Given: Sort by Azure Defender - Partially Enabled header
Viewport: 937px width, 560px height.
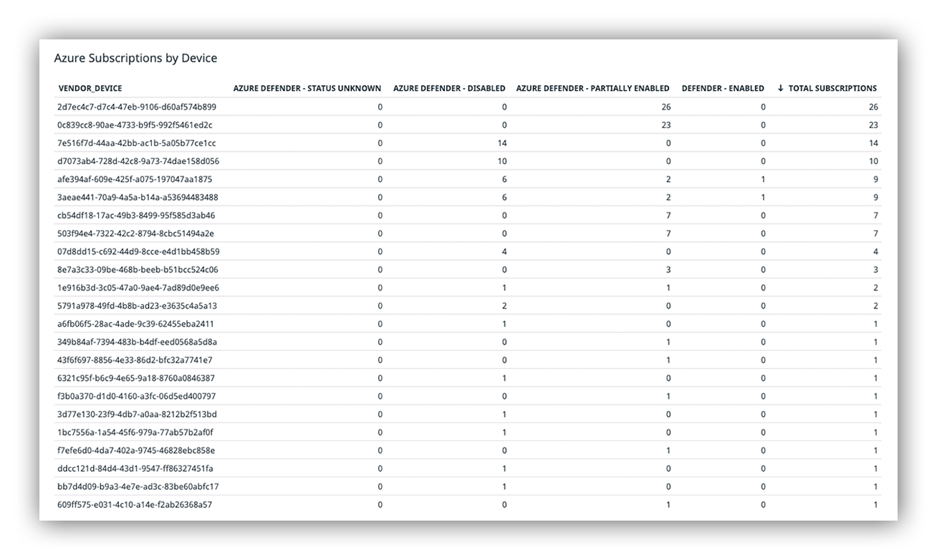Looking at the screenshot, I should 593,89.
